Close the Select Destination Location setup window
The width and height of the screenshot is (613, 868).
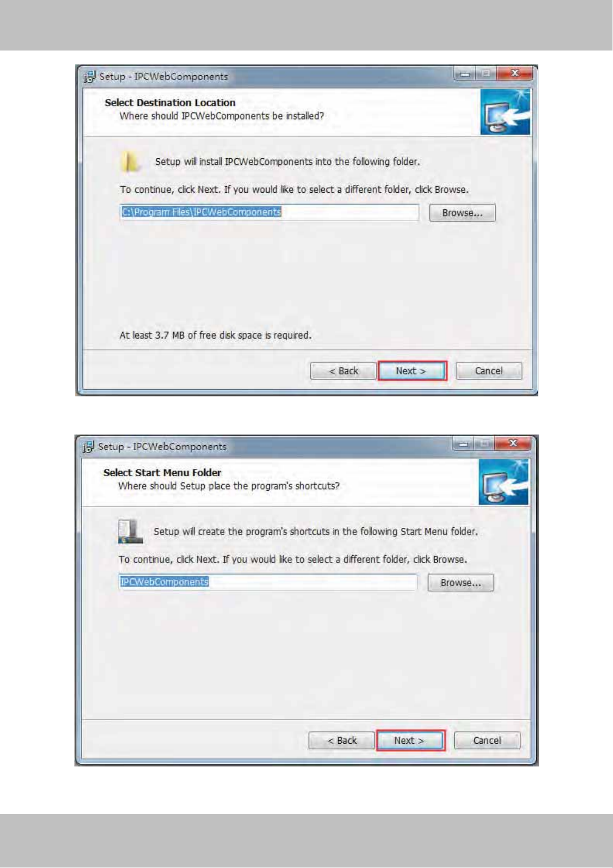[x=514, y=73]
